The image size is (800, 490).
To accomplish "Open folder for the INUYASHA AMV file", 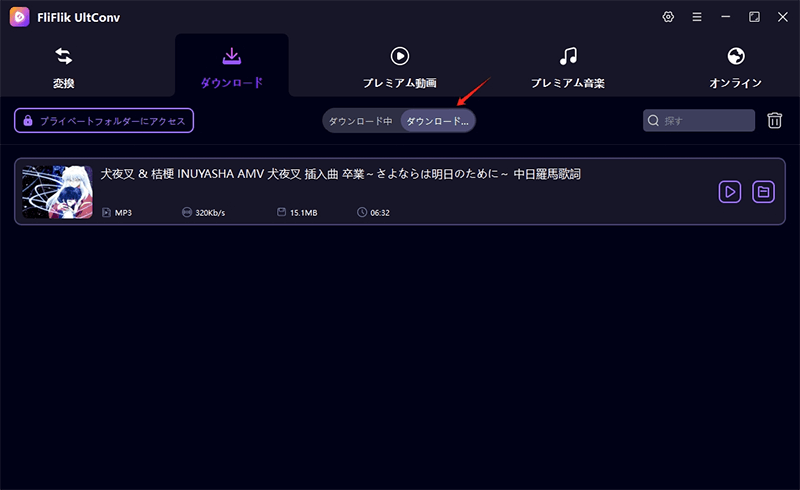I will click(x=763, y=192).
